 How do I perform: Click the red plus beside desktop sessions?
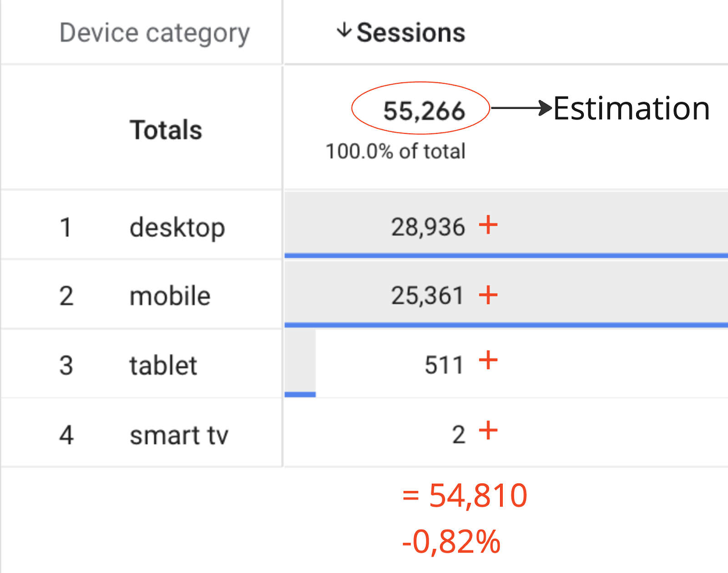[488, 225]
